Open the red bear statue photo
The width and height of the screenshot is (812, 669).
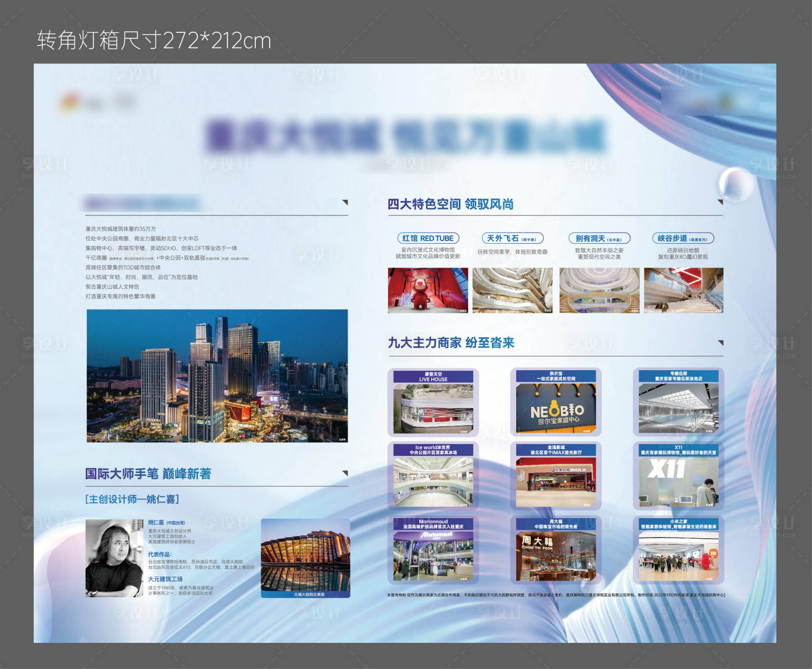click(x=428, y=290)
